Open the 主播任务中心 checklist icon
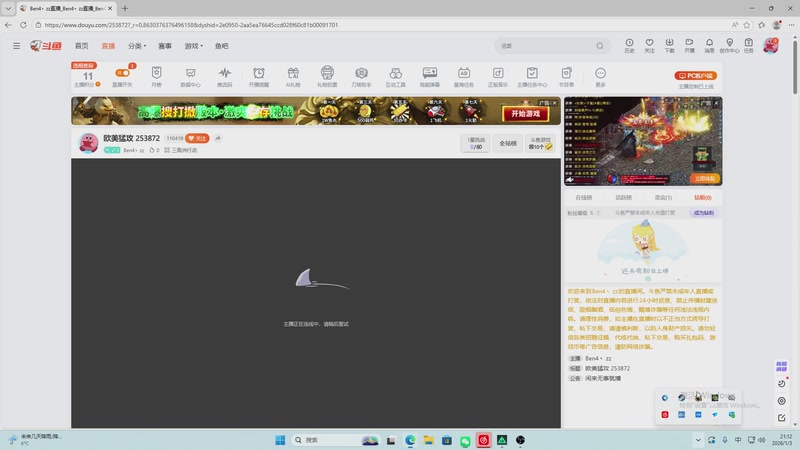 coord(532,76)
